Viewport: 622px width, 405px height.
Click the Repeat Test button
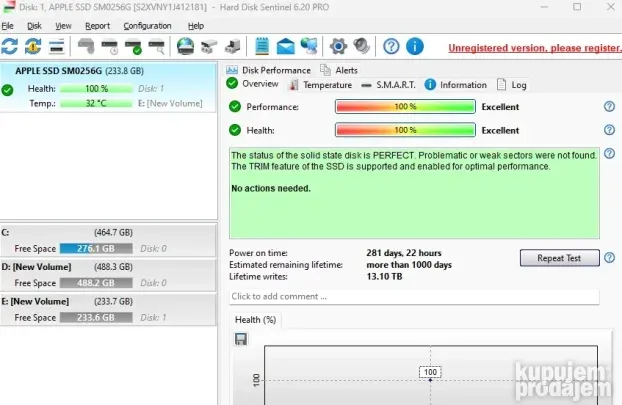tap(559, 258)
